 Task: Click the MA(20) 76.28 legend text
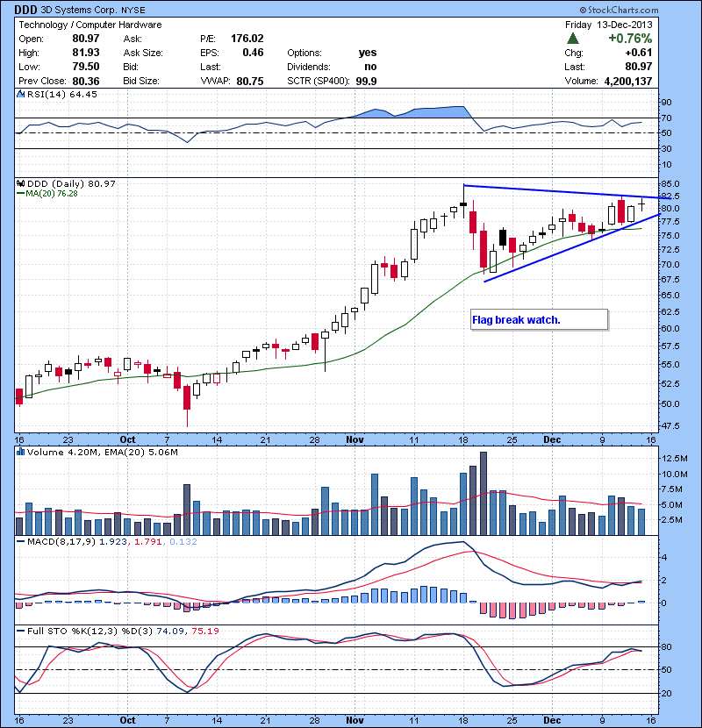coord(52,194)
